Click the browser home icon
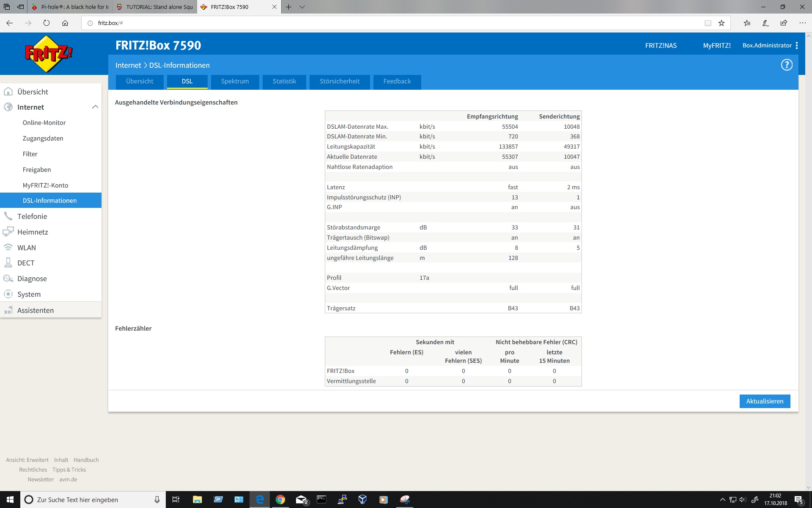Image resolution: width=812 pixels, height=508 pixels. [x=65, y=23]
